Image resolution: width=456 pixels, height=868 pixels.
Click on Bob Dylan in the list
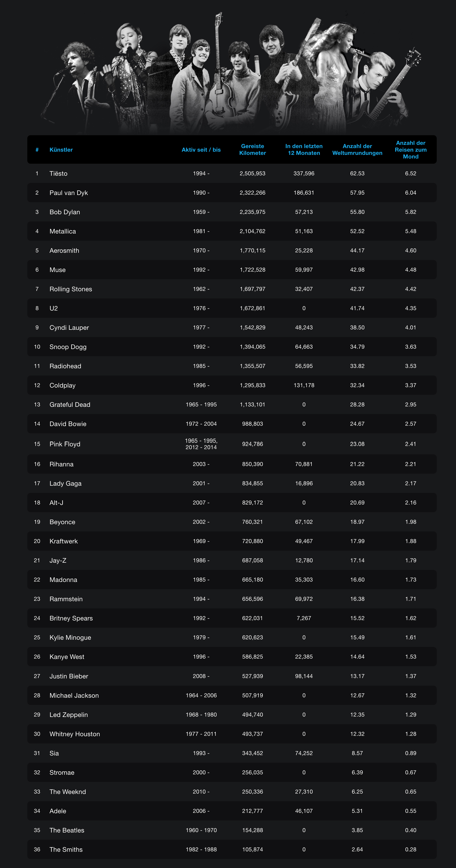click(65, 212)
